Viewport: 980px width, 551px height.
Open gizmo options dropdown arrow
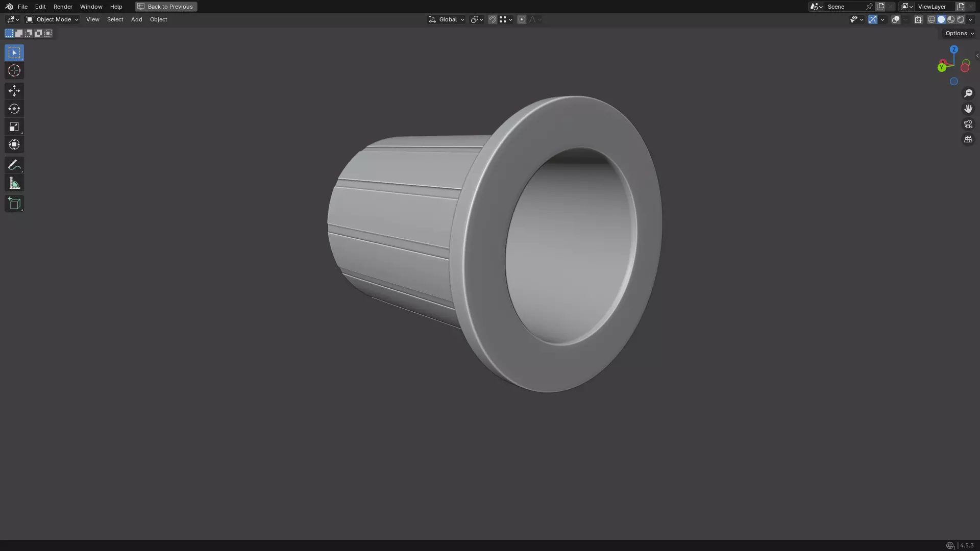click(883, 19)
